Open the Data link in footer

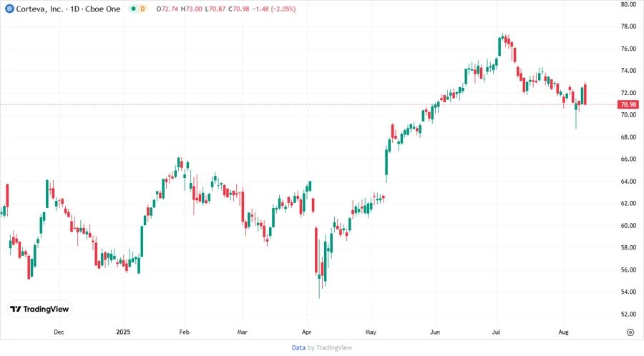[298, 347]
